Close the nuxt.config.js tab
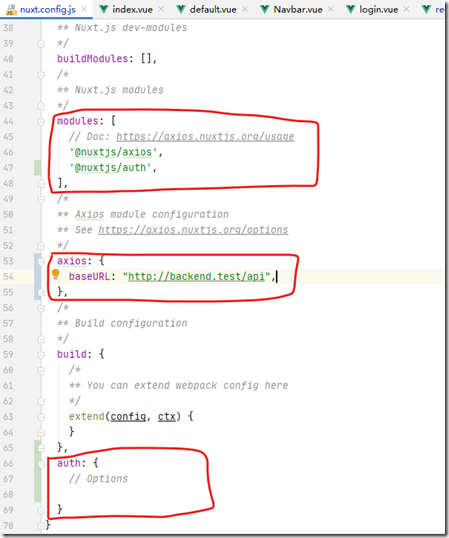The height and width of the screenshot is (538, 449). (84, 9)
